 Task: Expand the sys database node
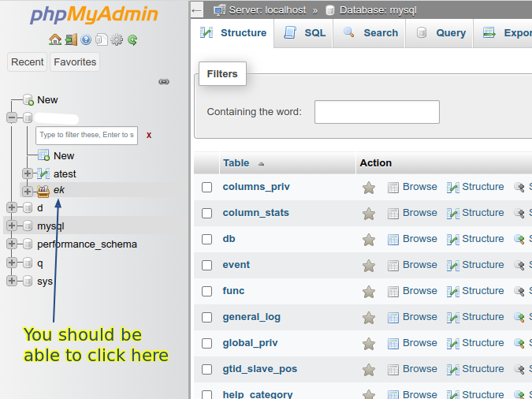pos(12,281)
